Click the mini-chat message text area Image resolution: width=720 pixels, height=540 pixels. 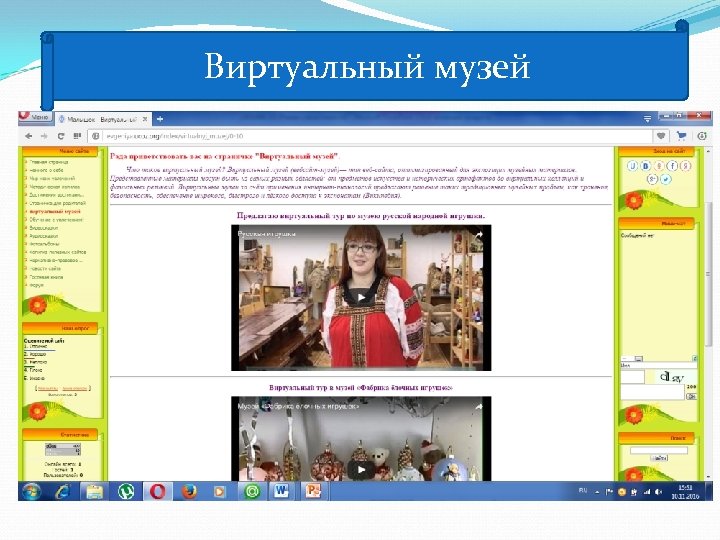point(652,392)
